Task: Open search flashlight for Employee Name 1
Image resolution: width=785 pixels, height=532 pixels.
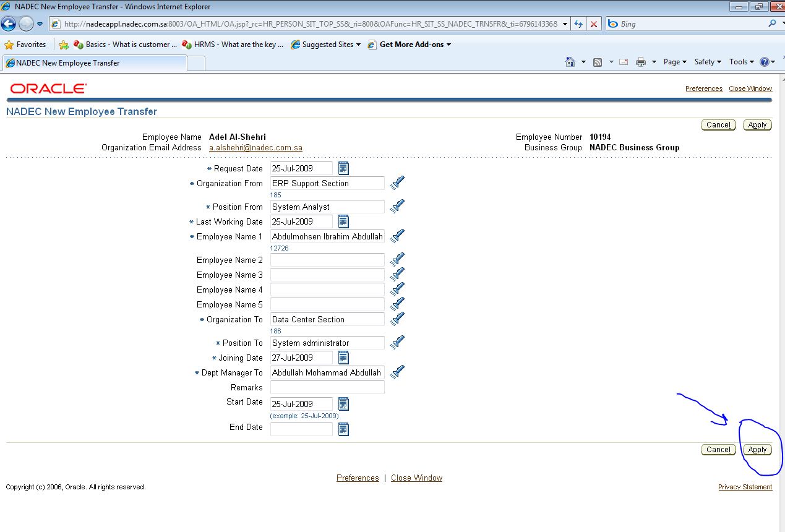Action: [x=398, y=236]
